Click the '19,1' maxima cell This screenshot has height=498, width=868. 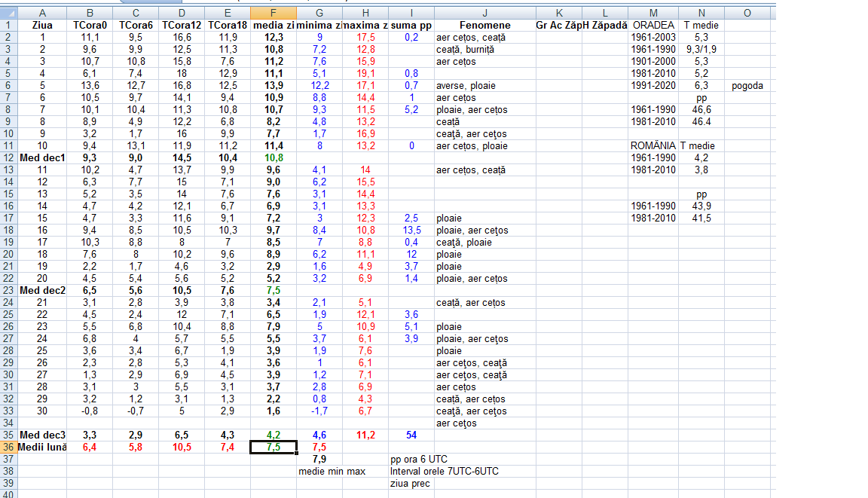point(365,74)
